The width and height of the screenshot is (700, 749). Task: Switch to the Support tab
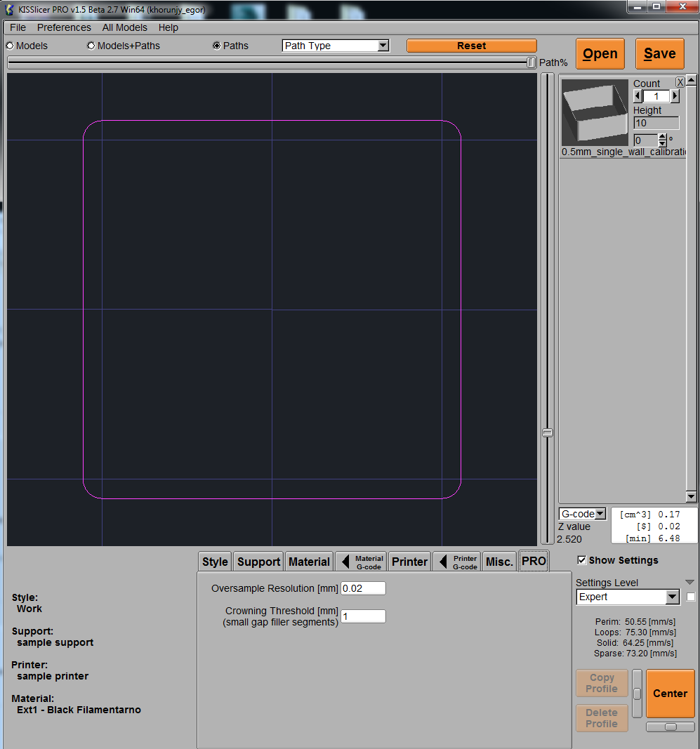258,562
